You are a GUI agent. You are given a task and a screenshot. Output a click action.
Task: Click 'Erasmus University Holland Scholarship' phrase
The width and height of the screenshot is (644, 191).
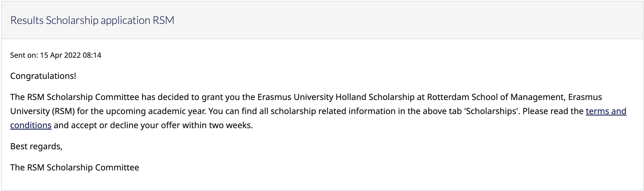[x=336, y=97]
